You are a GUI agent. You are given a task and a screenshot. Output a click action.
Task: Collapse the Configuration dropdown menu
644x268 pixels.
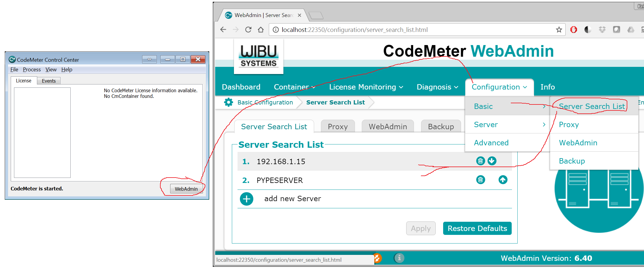(x=499, y=87)
